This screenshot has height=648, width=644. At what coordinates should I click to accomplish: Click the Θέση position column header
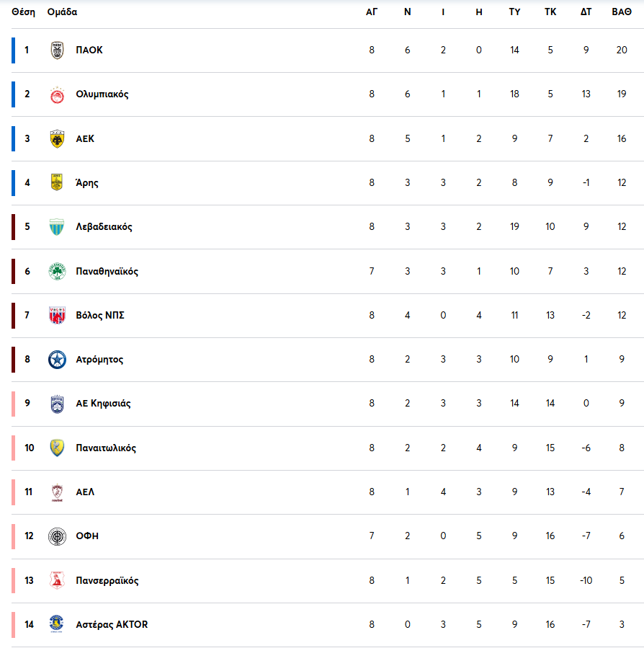click(x=23, y=12)
